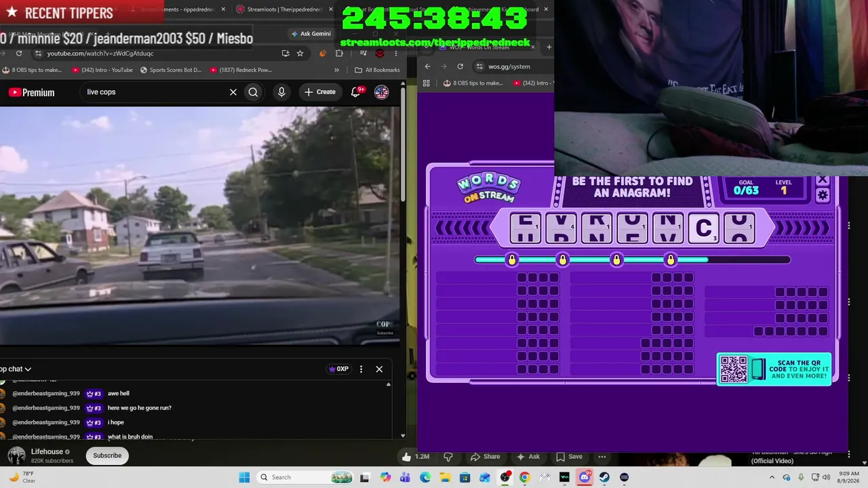This screenshot has height=488, width=868.
Task: Open bookmark 8 OBS tips in YouTube window
Action: pyautogui.click(x=33, y=70)
